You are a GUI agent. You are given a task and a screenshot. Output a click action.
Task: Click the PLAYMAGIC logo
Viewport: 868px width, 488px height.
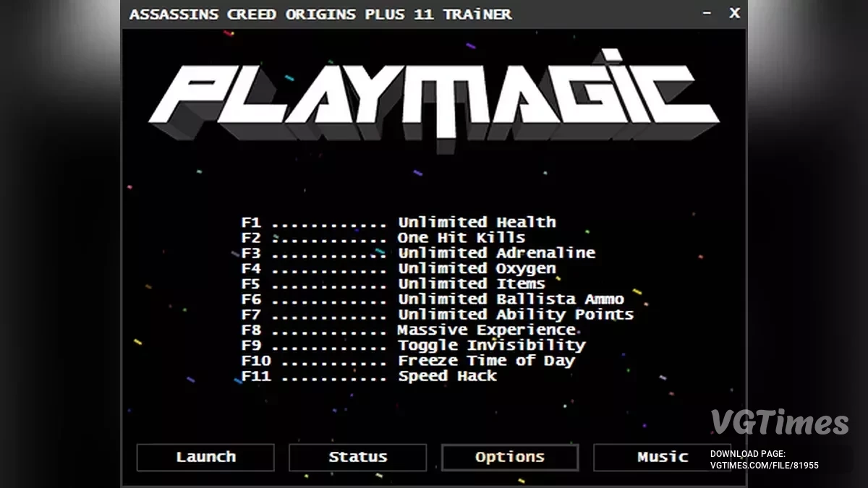(x=434, y=98)
